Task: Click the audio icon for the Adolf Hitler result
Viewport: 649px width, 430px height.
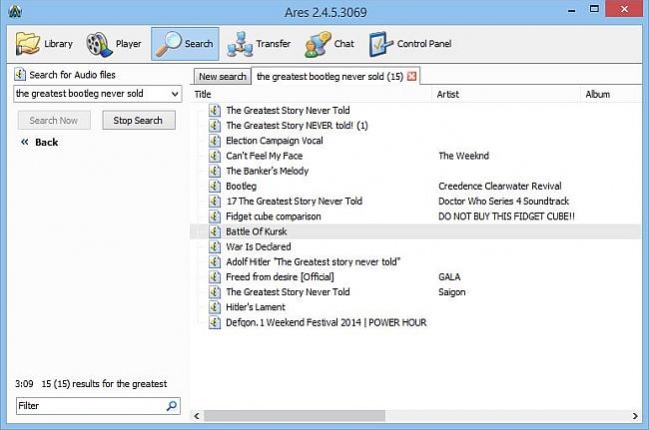Action: pyautogui.click(x=214, y=262)
